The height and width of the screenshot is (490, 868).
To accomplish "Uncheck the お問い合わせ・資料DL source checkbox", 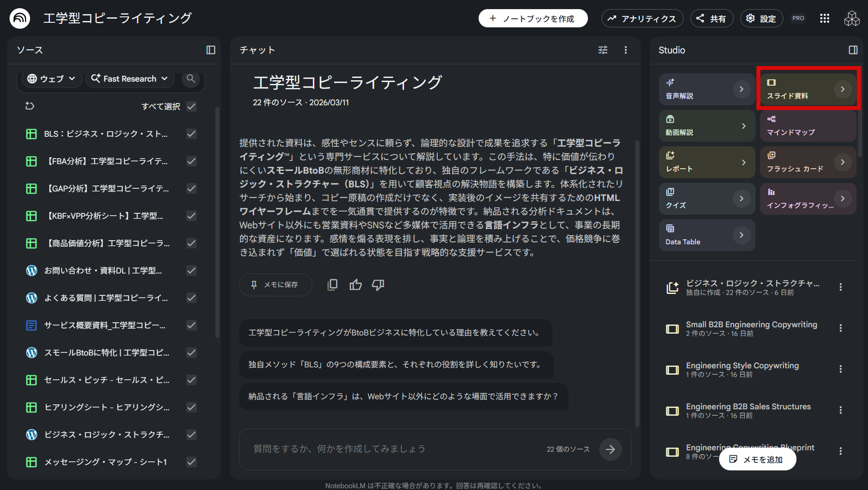I will 192,271.
